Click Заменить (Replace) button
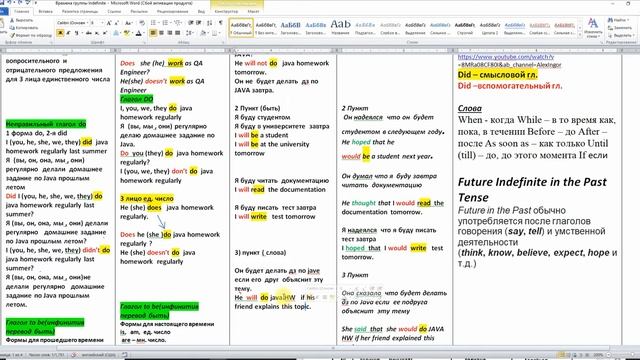Image resolution: width=640 pixels, height=360 pixels. (x=620, y=28)
